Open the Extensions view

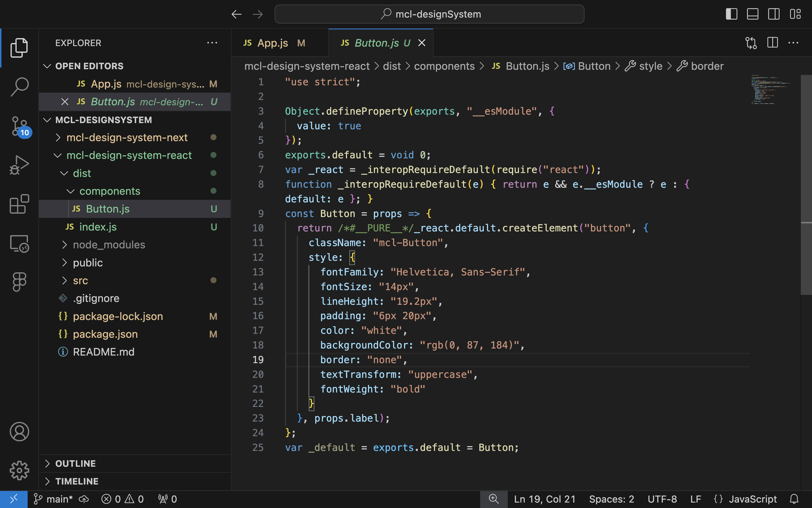(19, 204)
